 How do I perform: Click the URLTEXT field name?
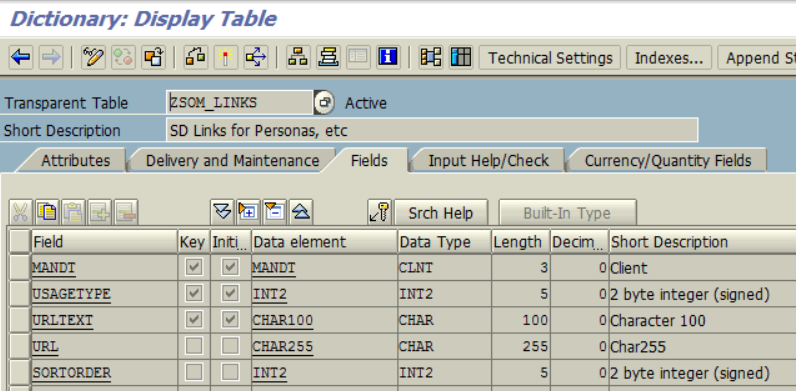(x=62, y=320)
